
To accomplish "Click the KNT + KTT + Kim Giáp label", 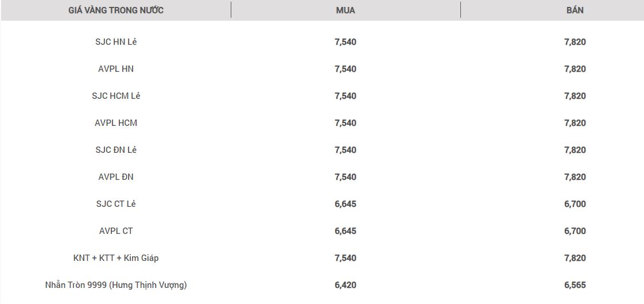I will pyautogui.click(x=116, y=258).
